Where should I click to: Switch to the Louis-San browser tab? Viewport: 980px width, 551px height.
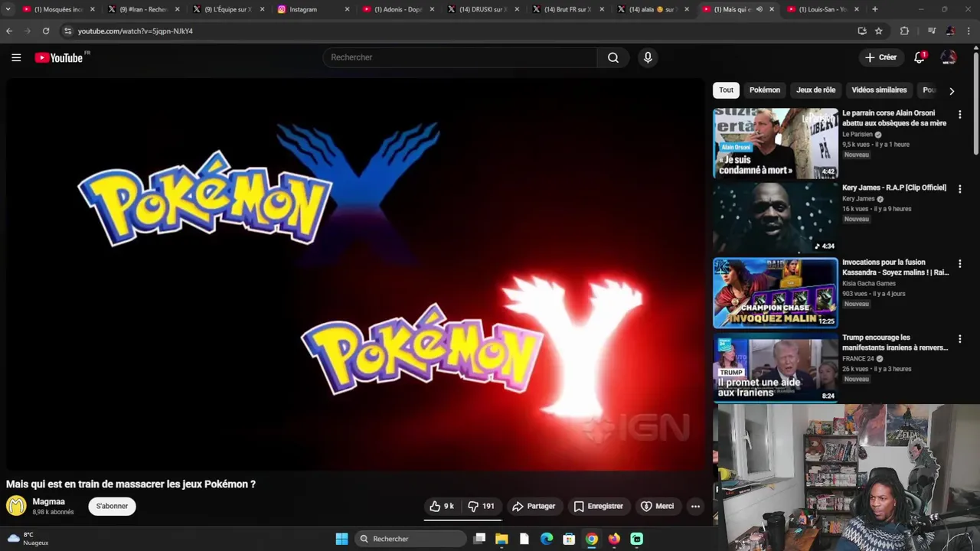click(x=822, y=9)
